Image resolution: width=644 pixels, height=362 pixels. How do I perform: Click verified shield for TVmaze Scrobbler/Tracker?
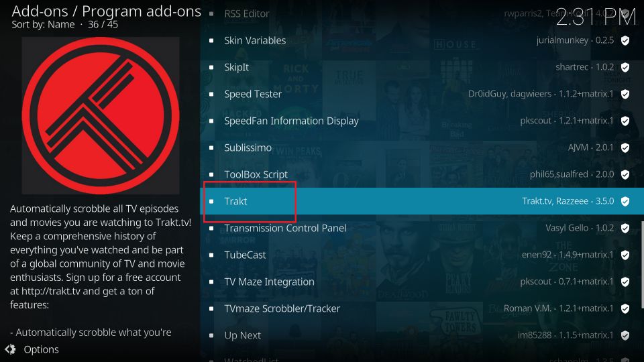625,308
